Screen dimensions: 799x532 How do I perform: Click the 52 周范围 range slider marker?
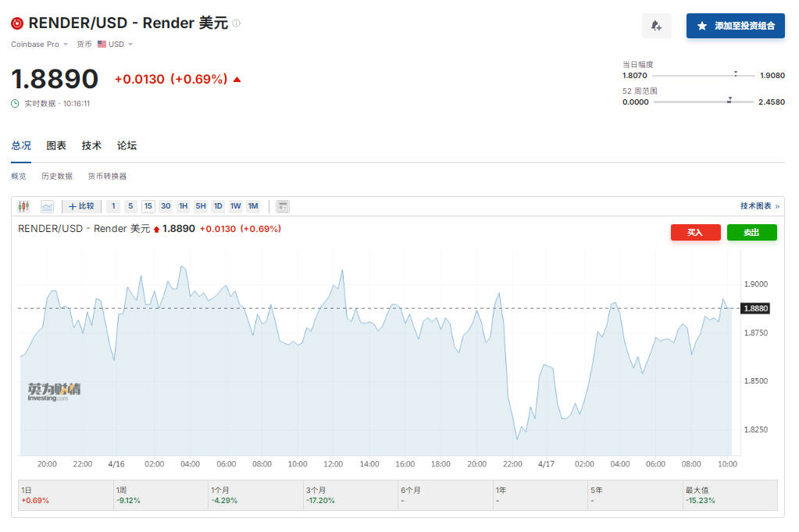[x=729, y=100]
